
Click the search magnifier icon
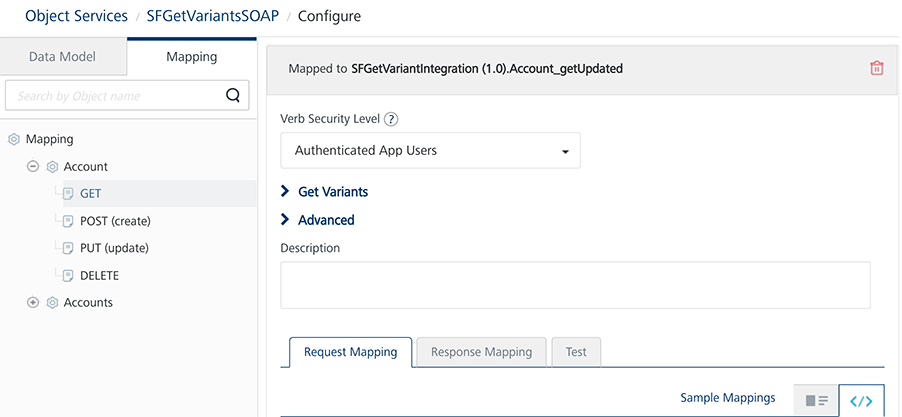233,96
